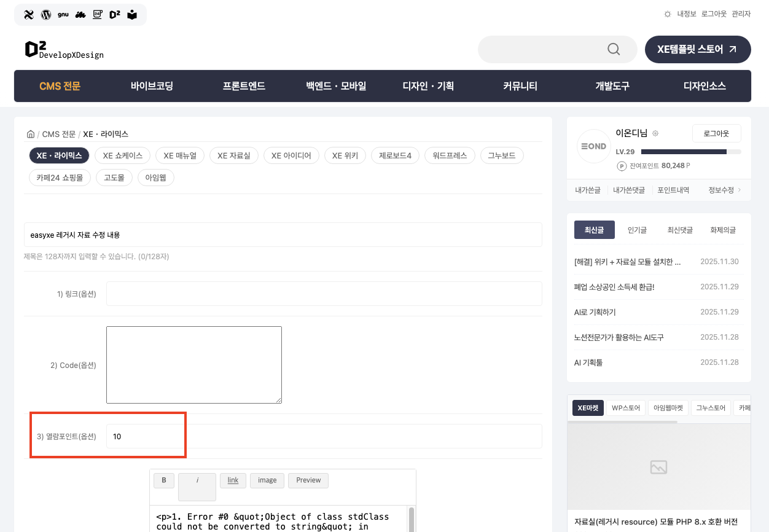Open 디자인소스 menu
Viewport: 769px width, 532px height.
click(705, 86)
